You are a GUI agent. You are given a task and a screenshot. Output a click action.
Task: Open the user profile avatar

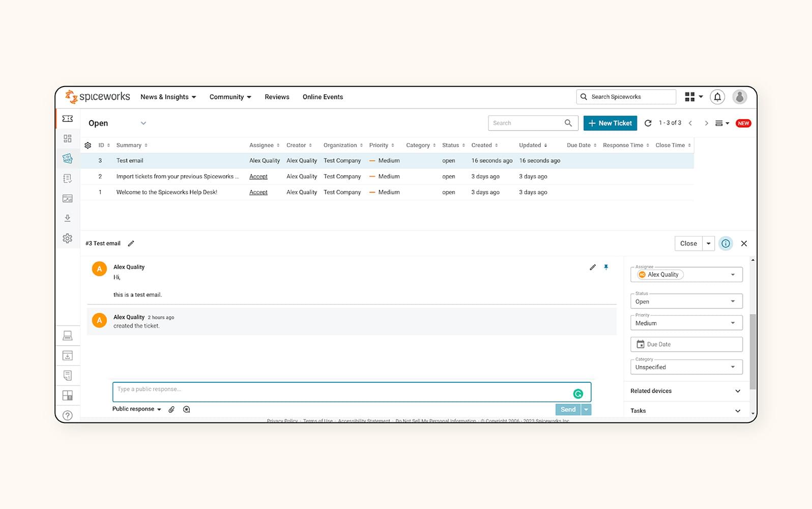click(x=740, y=97)
